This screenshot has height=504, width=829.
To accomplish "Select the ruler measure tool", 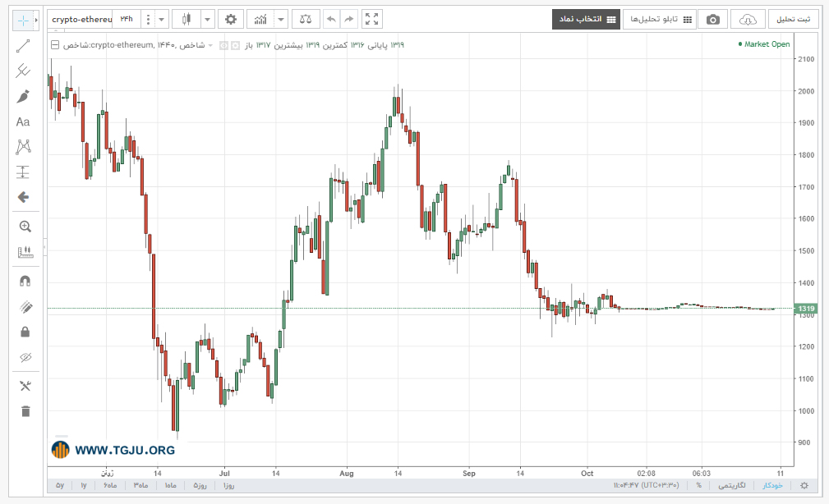I will pos(25,252).
